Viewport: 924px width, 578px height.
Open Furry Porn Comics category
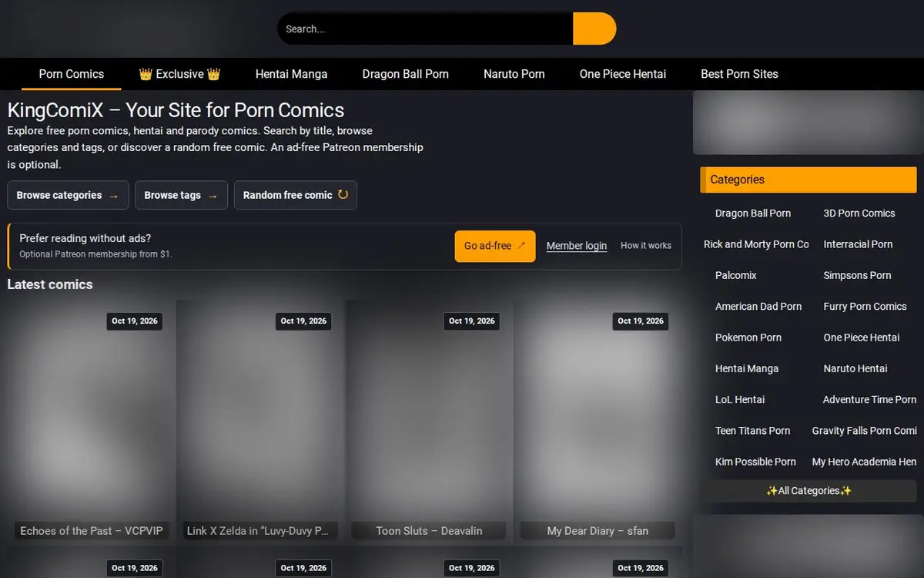pos(865,306)
